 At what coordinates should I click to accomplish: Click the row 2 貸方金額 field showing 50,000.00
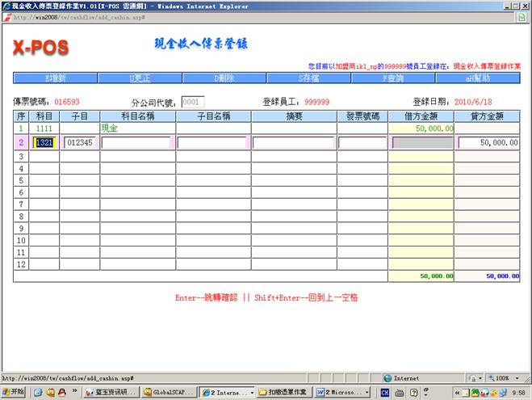point(488,142)
